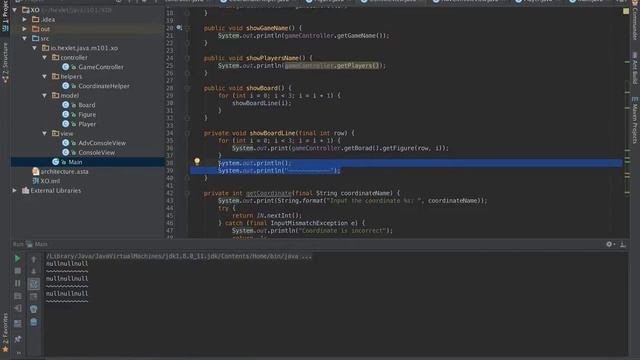Stop the running process in Run panel
This screenshot has height=360, width=640.
(x=18, y=271)
